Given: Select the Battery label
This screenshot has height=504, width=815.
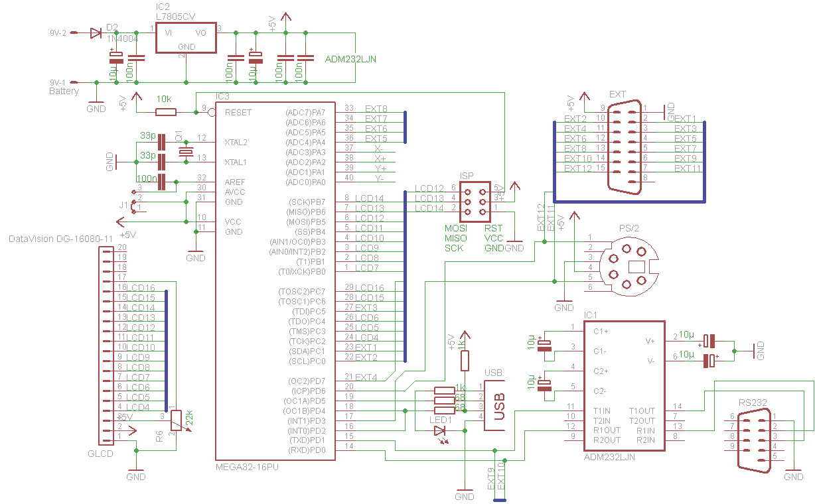Looking at the screenshot, I should point(64,92).
